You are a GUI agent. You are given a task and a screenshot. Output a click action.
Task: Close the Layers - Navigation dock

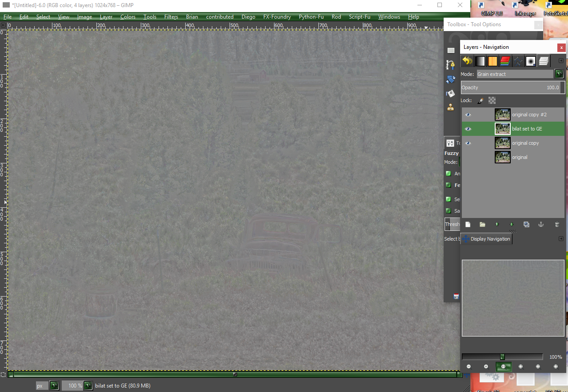point(561,47)
